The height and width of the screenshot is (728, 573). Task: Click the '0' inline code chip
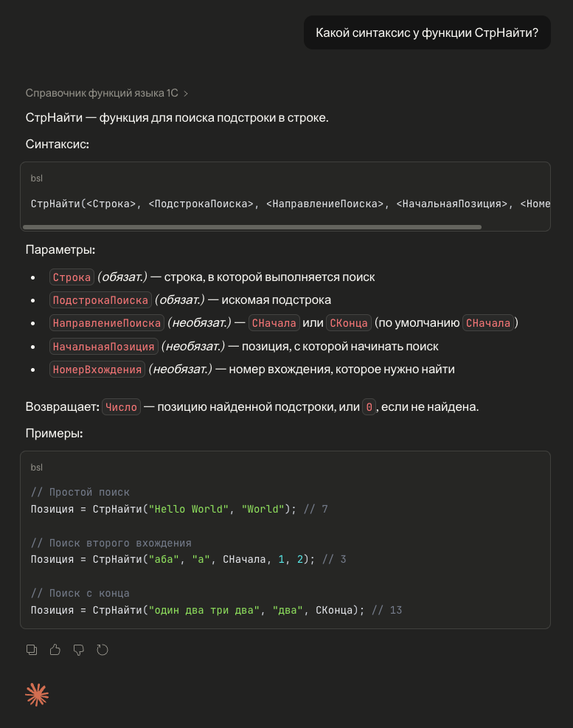coord(369,406)
